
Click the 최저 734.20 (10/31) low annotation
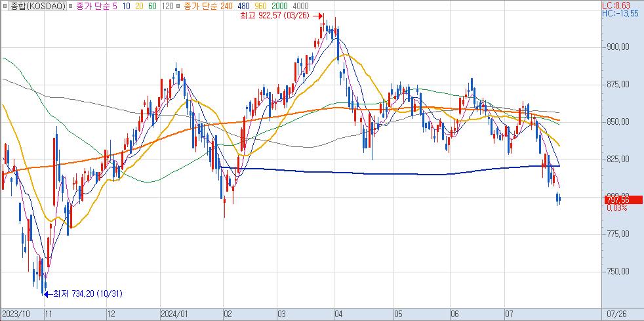coord(87,294)
